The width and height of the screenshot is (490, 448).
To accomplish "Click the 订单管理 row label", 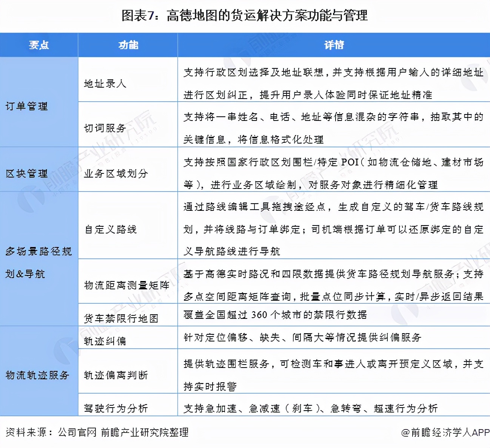I will pos(27,107).
